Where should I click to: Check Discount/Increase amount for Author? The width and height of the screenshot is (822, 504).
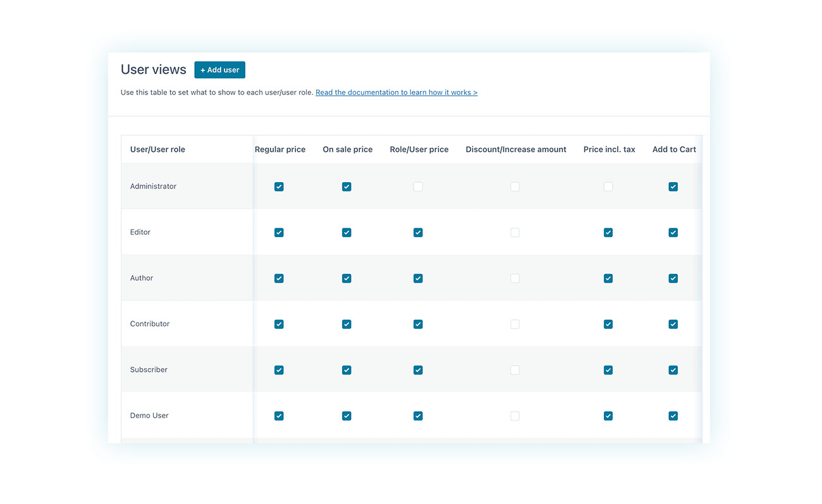point(515,278)
